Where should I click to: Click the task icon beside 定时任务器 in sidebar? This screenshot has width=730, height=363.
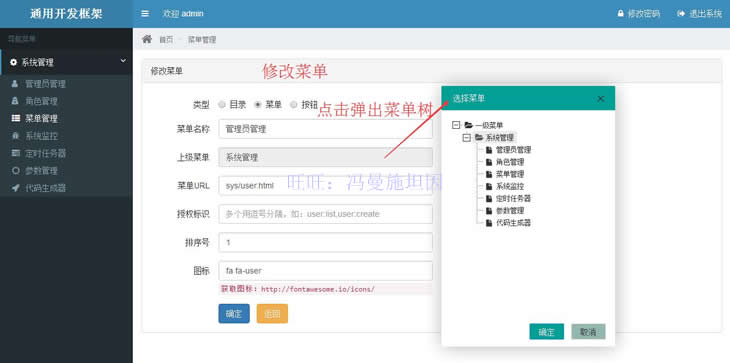15,153
